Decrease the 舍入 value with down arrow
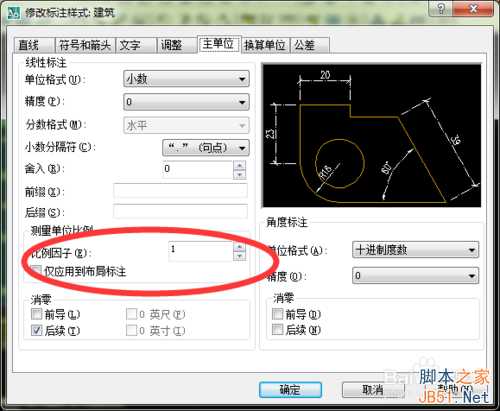Screen dimensions: 500x411 [240, 174]
